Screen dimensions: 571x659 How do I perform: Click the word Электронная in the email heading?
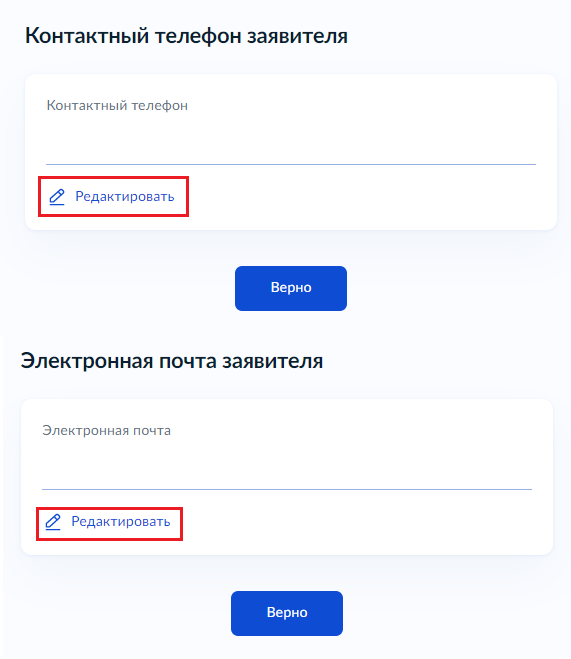coord(87,361)
